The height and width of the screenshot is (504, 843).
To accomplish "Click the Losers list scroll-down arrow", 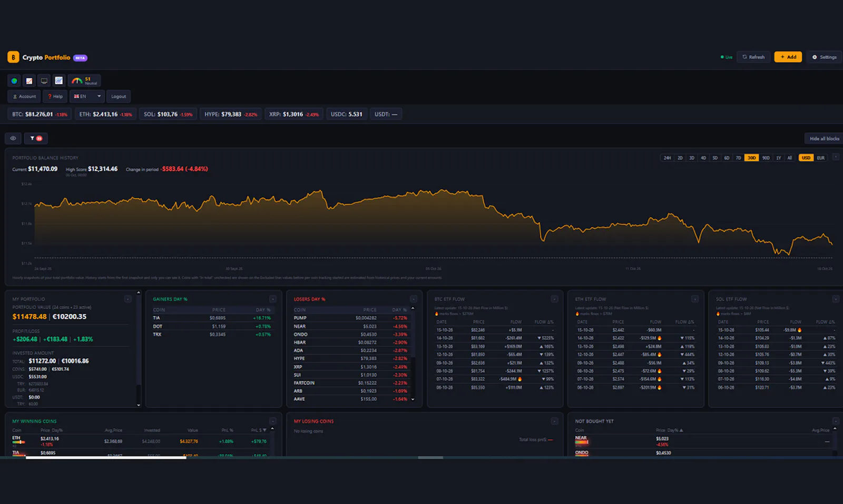I will click(413, 399).
